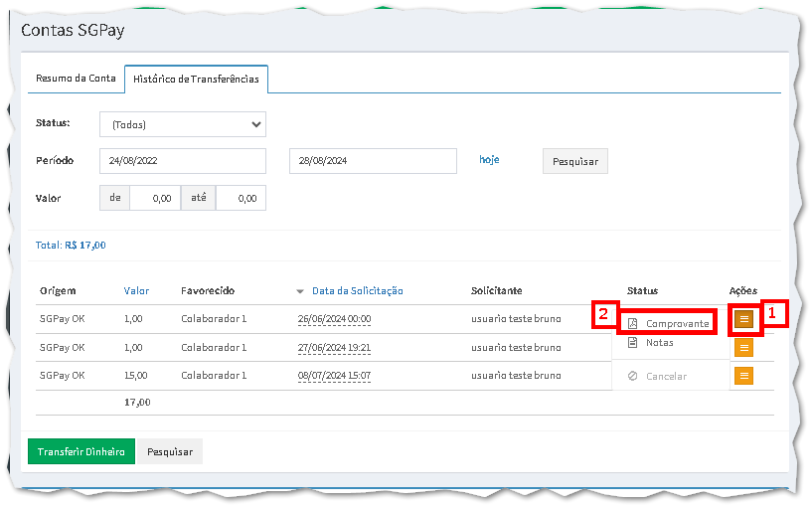812x507 pixels.
Task: Open actions menu for 27/06/2024 transfer
Action: pyautogui.click(x=743, y=348)
